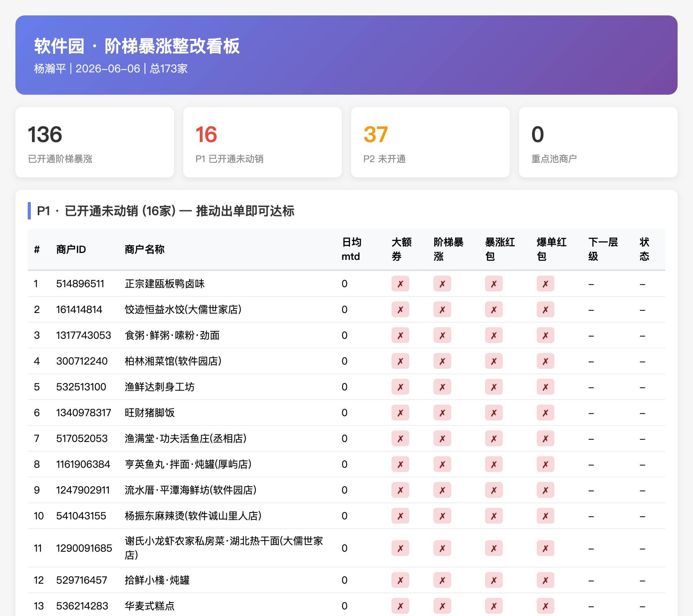Viewport: 693px width, 616px height.
Task: Click merchant ID 514896511
Action: point(80,284)
